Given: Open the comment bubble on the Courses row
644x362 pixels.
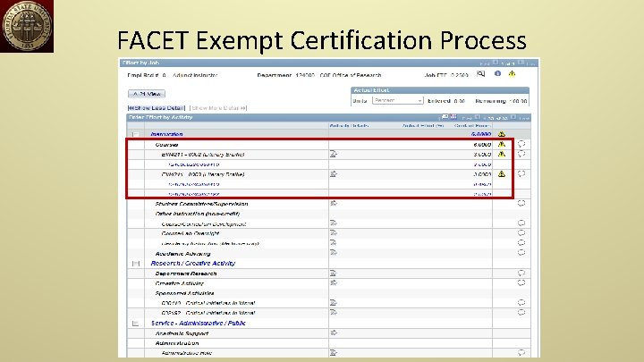Looking at the screenshot, I should click(521, 144).
